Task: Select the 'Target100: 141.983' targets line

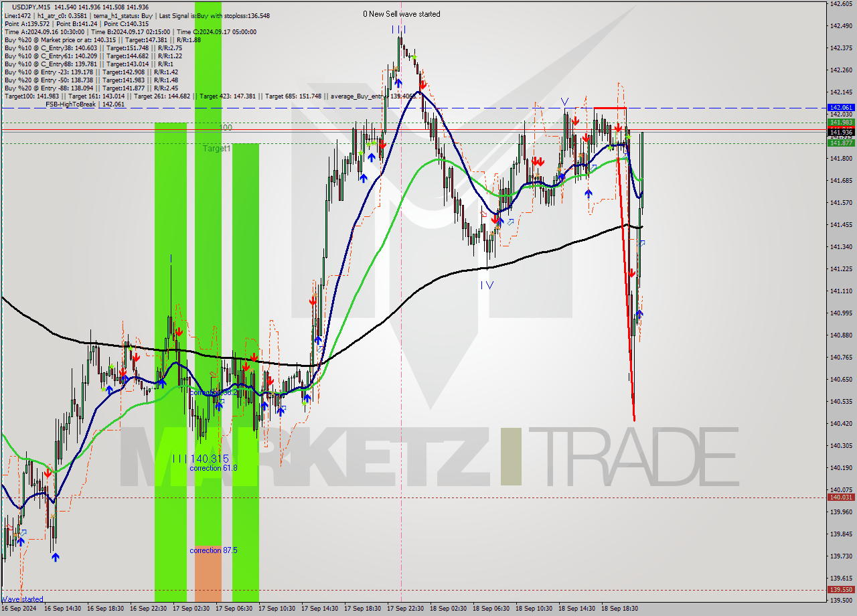Action: point(212,96)
